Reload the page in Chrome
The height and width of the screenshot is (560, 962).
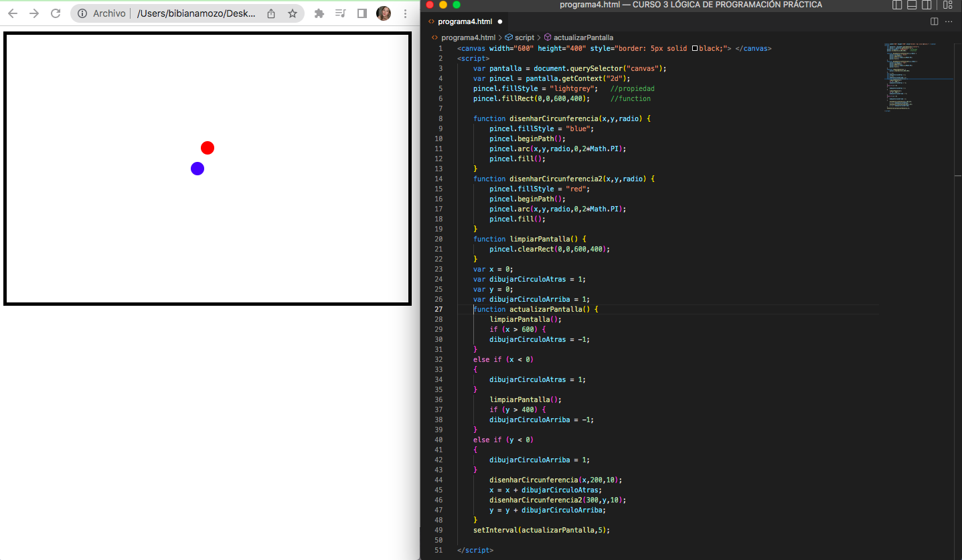point(56,13)
